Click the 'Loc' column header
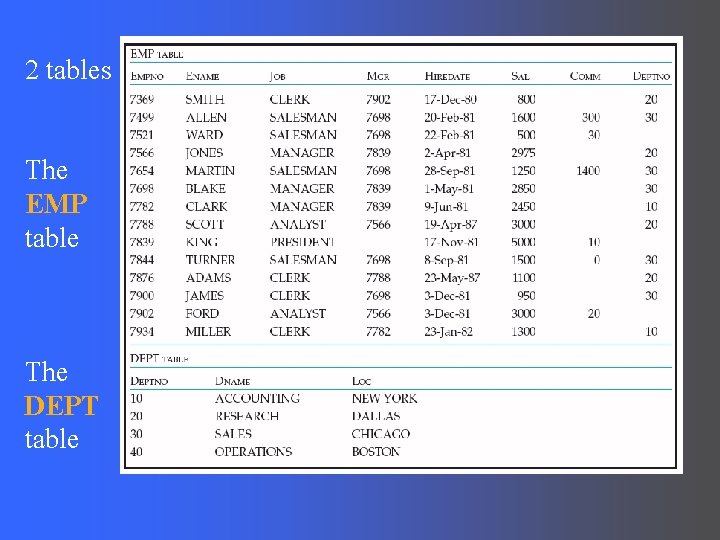This screenshot has width=720, height=540. click(361, 381)
